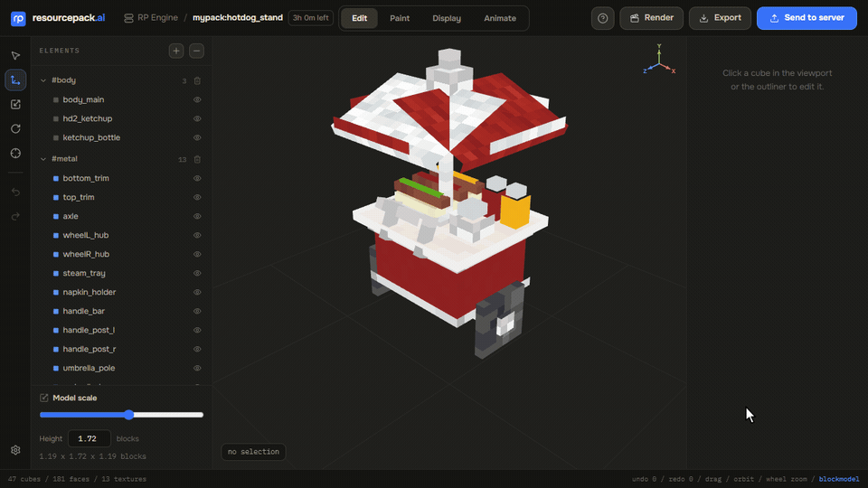Screen dimensions: 868x488
Task: Toggle umbrella_pole visibility
Action: coord(197,368)
